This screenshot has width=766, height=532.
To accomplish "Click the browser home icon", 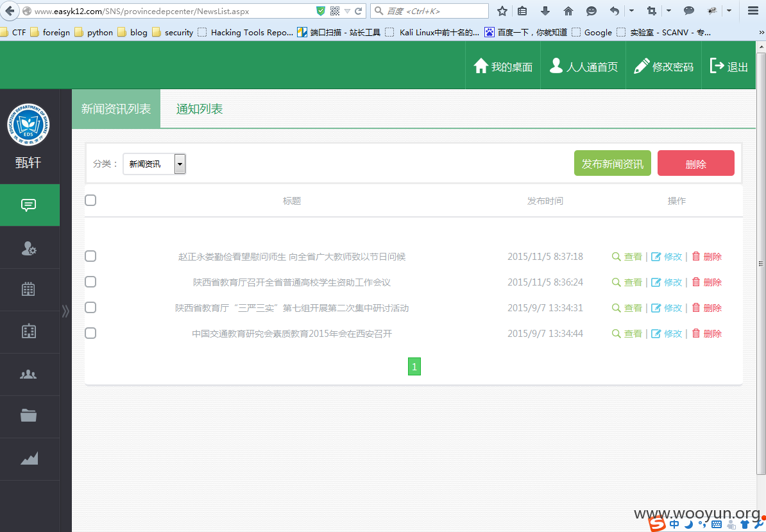I will pyautogui.click(x=568, y=11).
